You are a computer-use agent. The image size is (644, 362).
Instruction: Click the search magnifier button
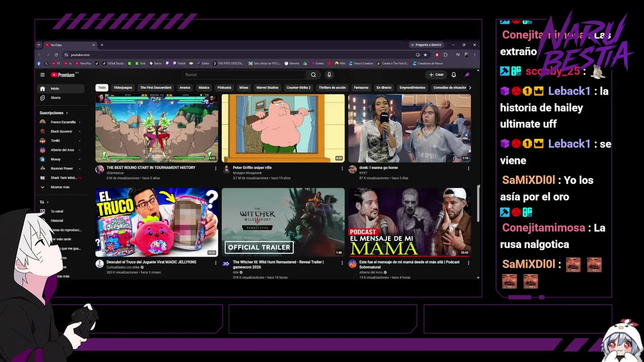(x=313, y=75)
